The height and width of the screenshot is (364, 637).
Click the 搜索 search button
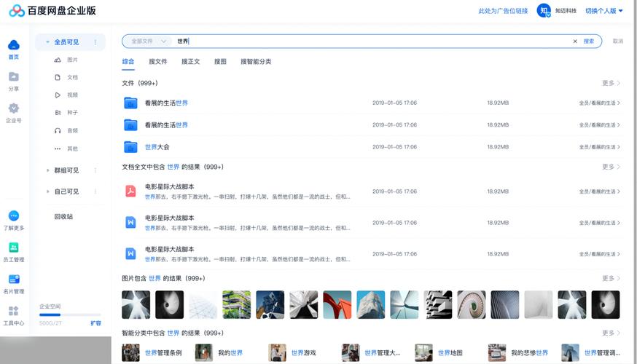(589, 41)
